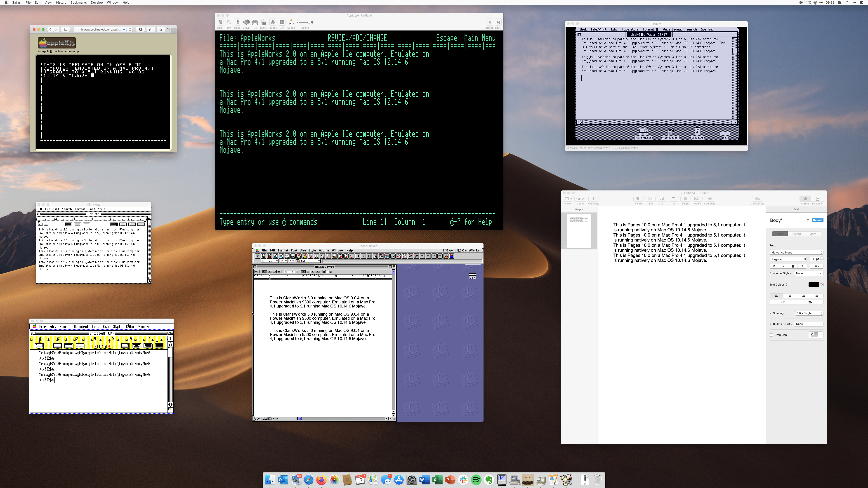Viewport: 868px width, 488px height.
Task: Click the Speed dial in Apple //e toolbar
Action: click(x=291, y=22)
